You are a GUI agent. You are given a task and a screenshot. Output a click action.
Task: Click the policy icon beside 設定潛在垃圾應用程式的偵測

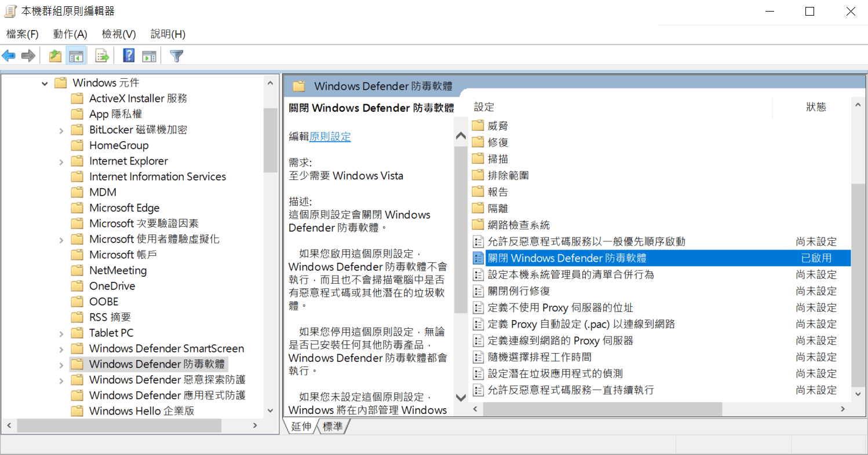coord(478,373)
